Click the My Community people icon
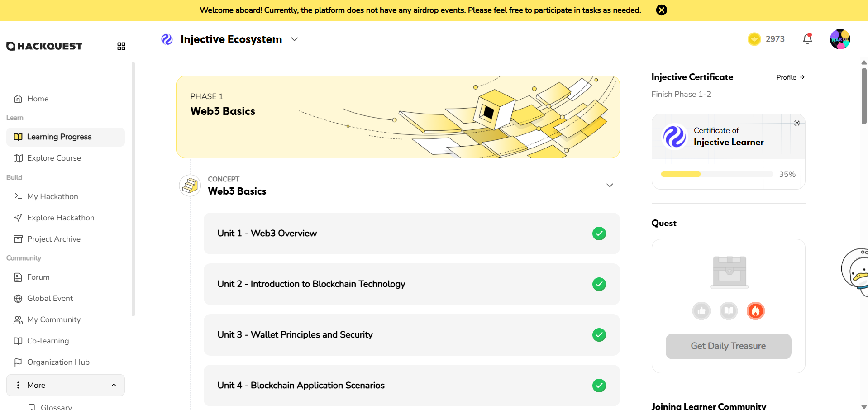The height and width of the screenshot is (410, 868). coord(18,319)
